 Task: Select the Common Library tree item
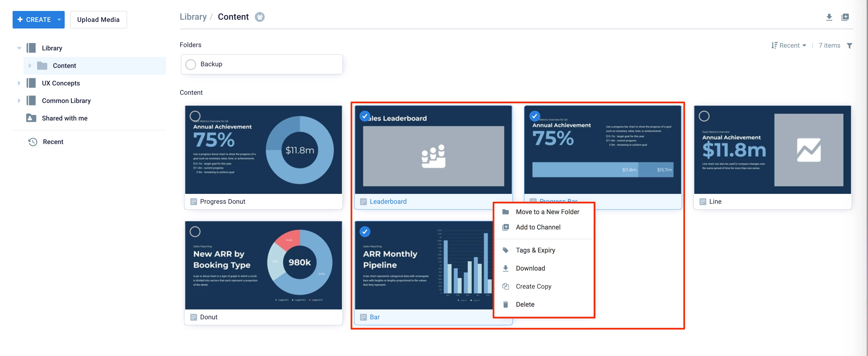coord(66,101)
